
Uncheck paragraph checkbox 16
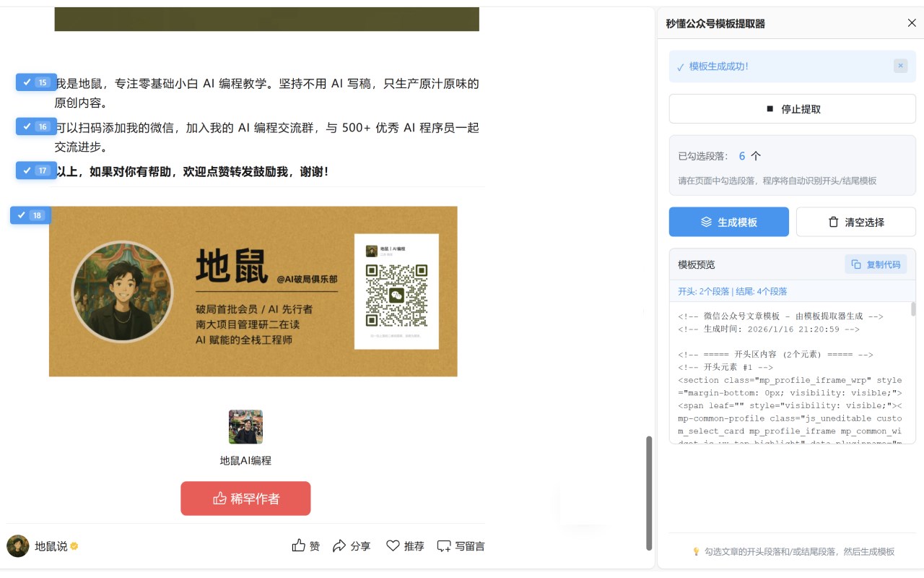point(36,126)
